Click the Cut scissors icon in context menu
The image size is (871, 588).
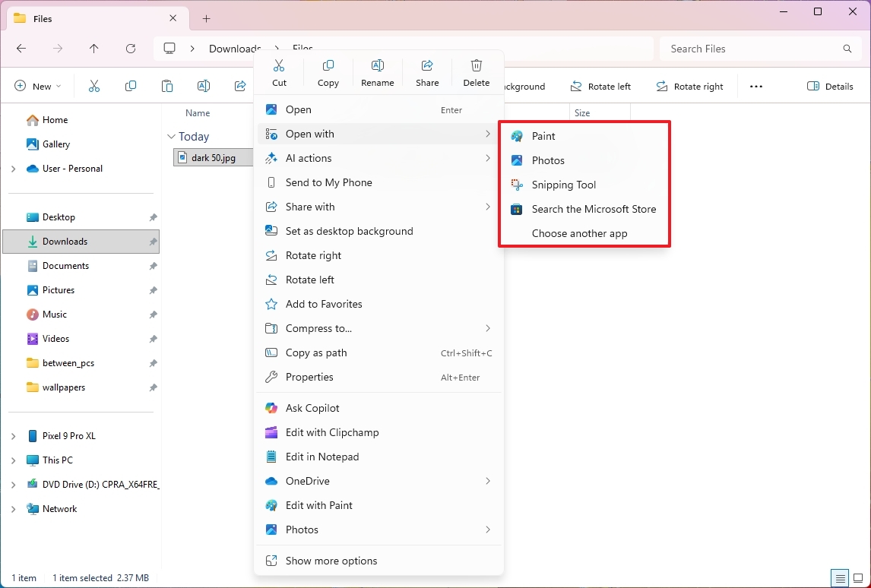coord(279,66)
